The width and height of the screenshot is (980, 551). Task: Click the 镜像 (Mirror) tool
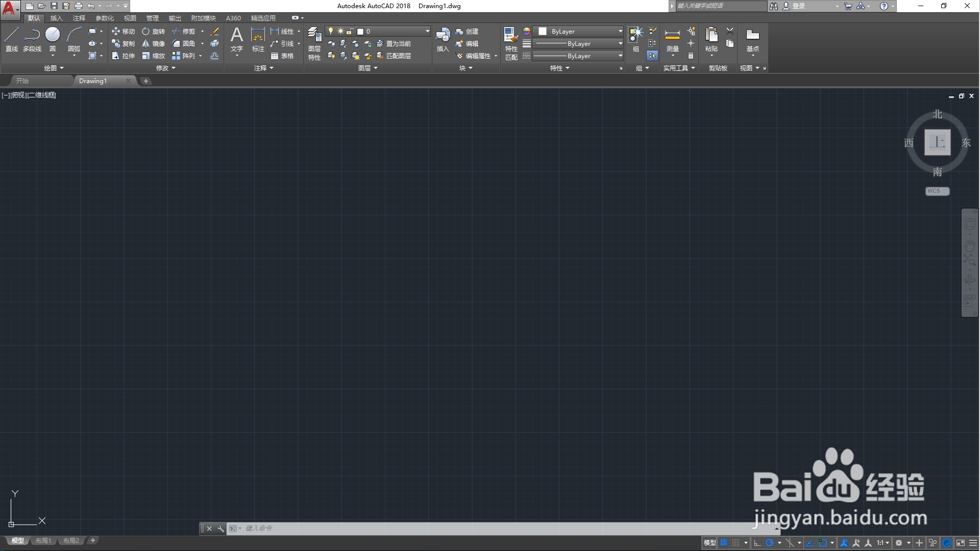[x=153, y=43]
